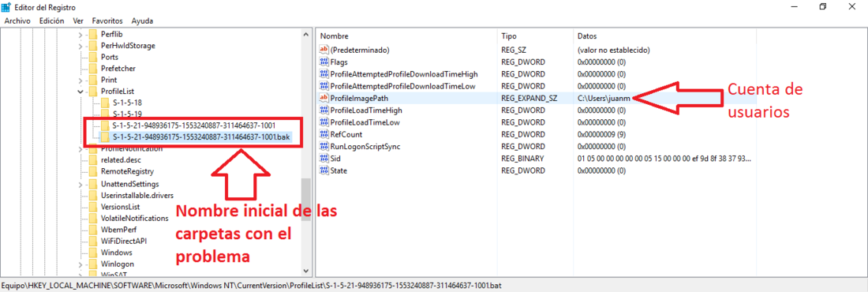Click the ProfileImagePath string value icon
The height and width of the screenshot is (292, 868).
(x=324, y=98)
